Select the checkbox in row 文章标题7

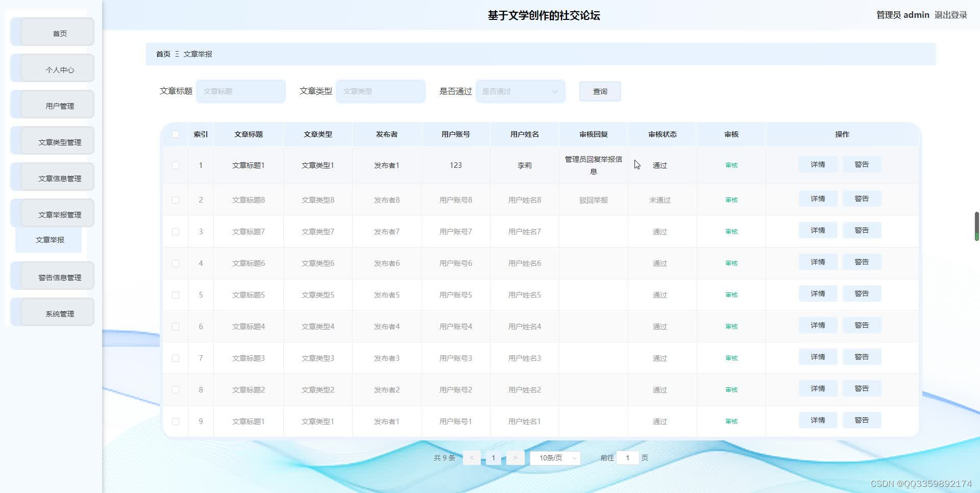pos(176,232)
